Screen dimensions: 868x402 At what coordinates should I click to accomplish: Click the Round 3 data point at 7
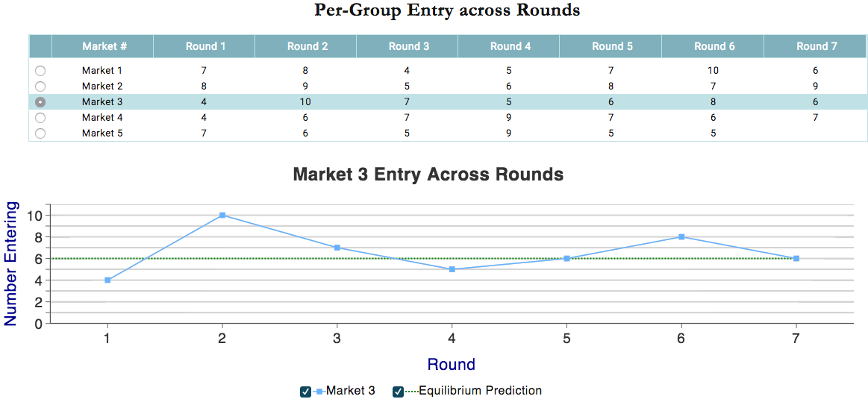(337, 248)
